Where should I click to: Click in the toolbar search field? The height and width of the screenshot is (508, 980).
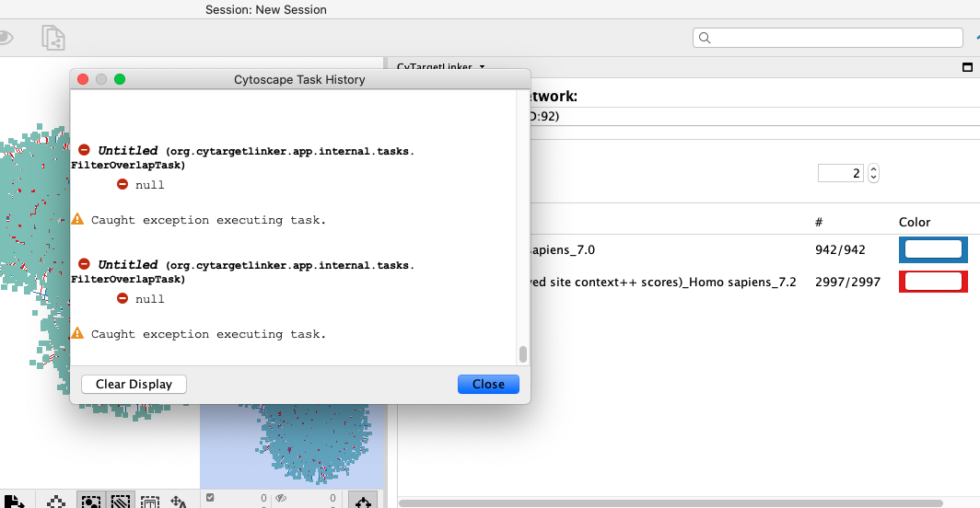827,38
